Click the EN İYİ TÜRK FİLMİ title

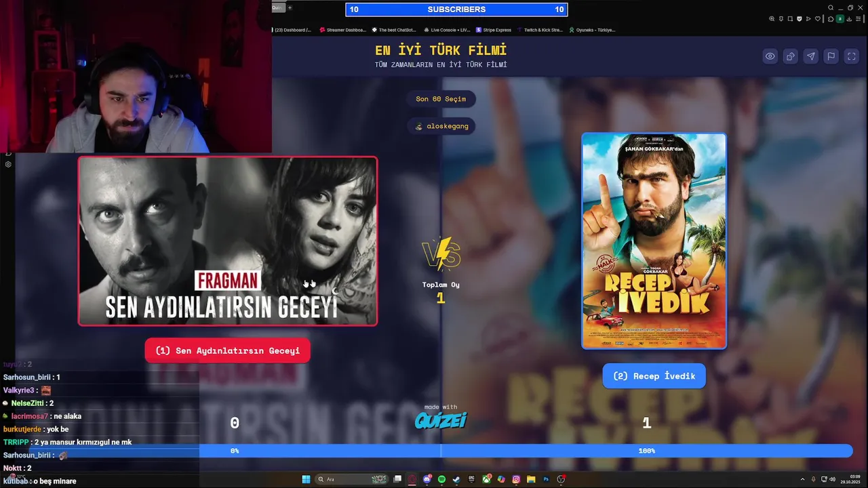pos(441,50)
